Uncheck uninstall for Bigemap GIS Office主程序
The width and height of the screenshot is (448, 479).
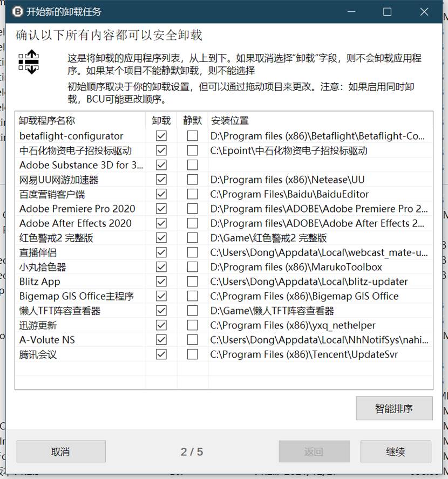click(x=161, y=296)
